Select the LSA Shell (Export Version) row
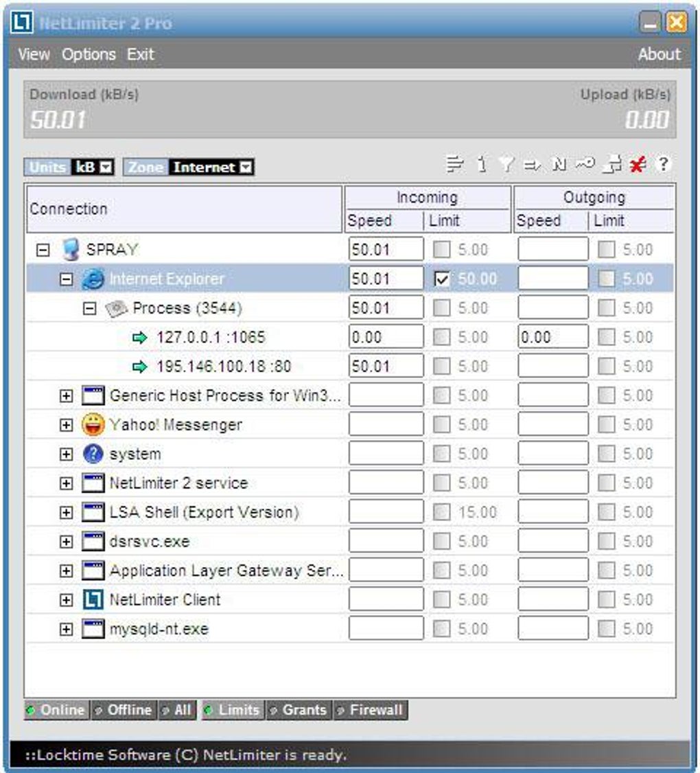 (x=350, y=512)
